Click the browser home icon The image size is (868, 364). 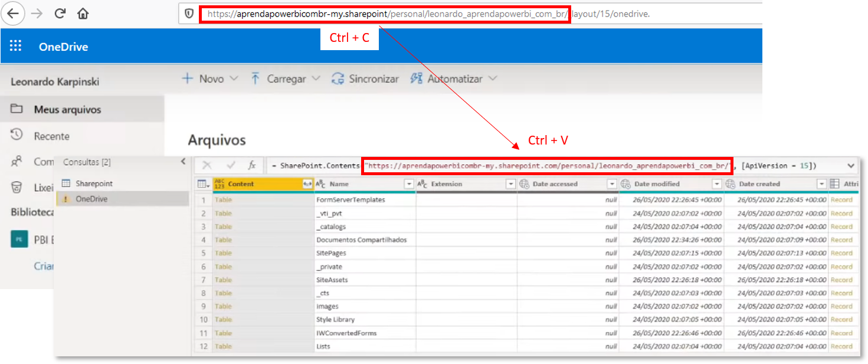click(x=82, y=13)
